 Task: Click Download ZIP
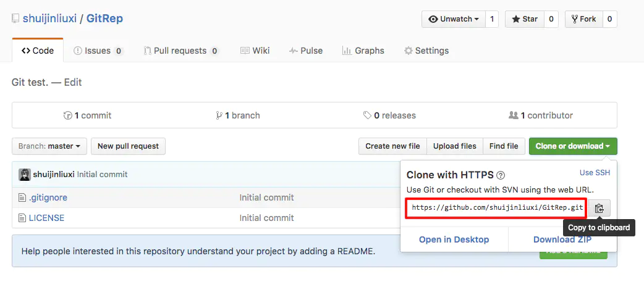pos(562,239)
